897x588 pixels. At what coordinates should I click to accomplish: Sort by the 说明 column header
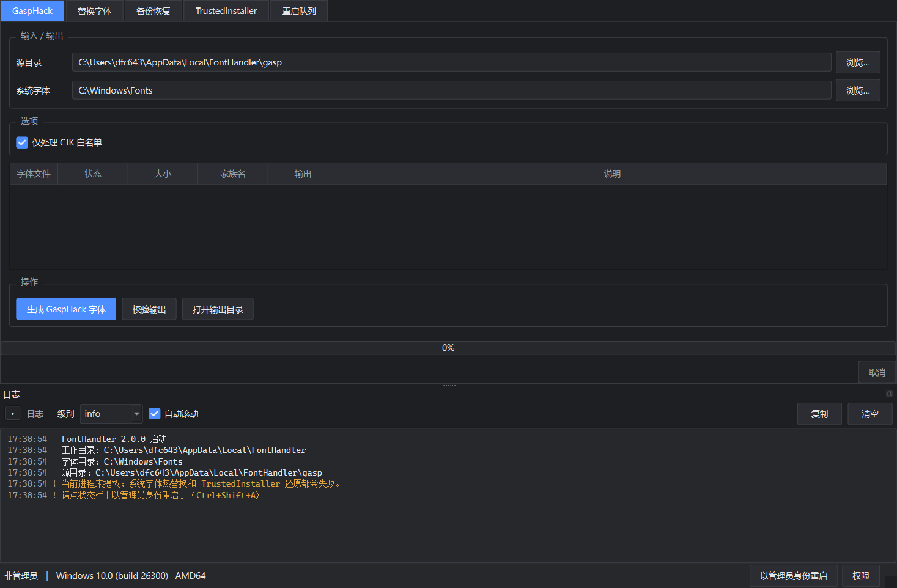612,174
